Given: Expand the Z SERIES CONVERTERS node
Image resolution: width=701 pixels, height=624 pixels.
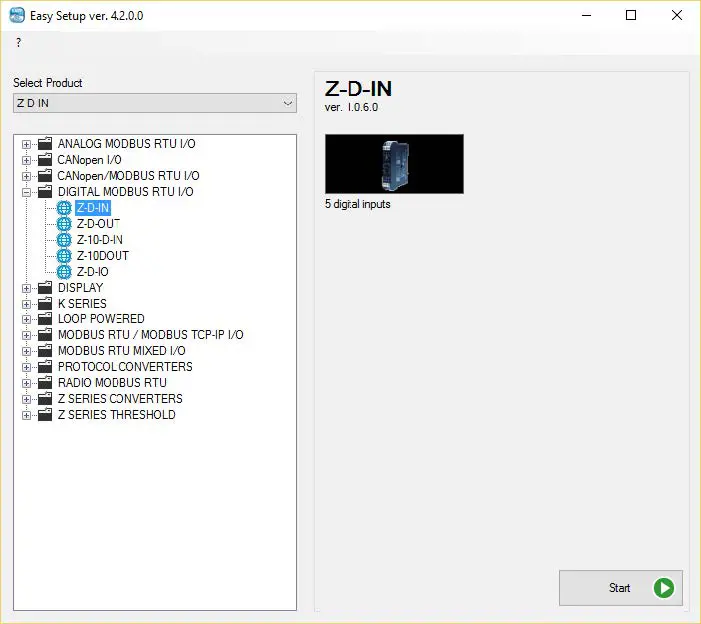Looking at the screenshot, I should pyautogui.click(x=26, y=400).
